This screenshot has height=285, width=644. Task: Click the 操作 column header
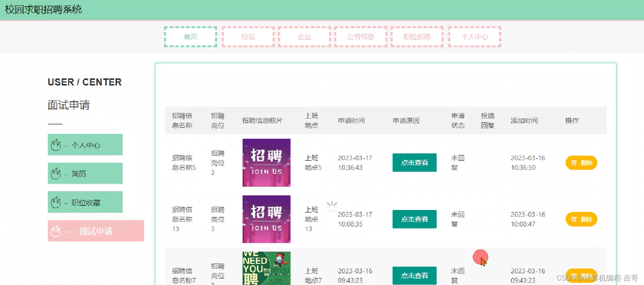(x=572, y=120)
